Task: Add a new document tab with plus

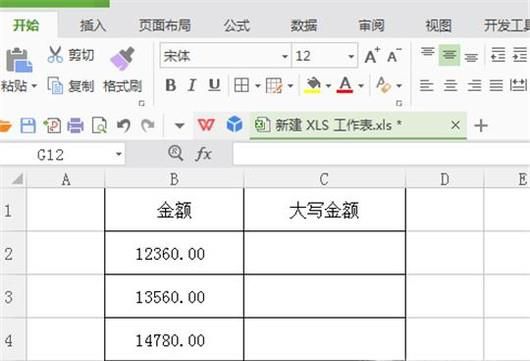Action: [x=481, y=126]
